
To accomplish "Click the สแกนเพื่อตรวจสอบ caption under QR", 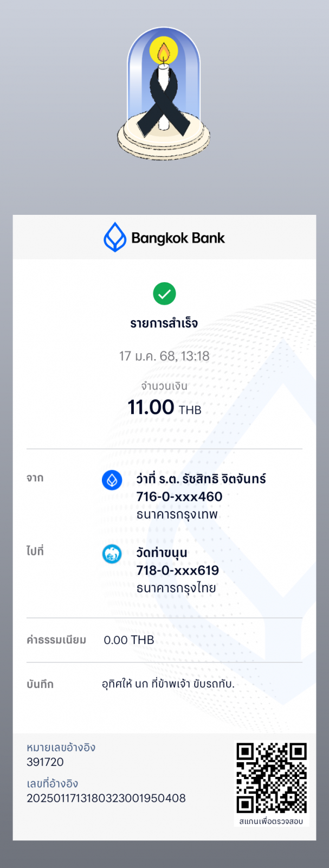I will (272, 821).
